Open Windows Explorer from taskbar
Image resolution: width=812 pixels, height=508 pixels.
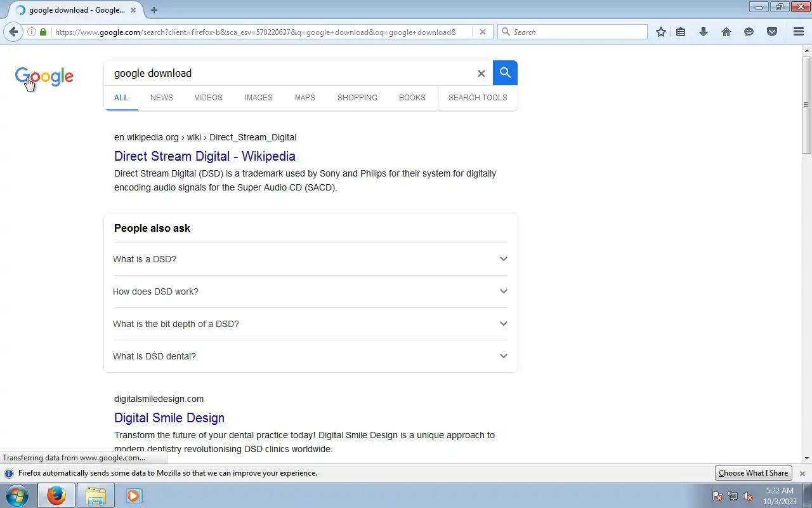96,495
